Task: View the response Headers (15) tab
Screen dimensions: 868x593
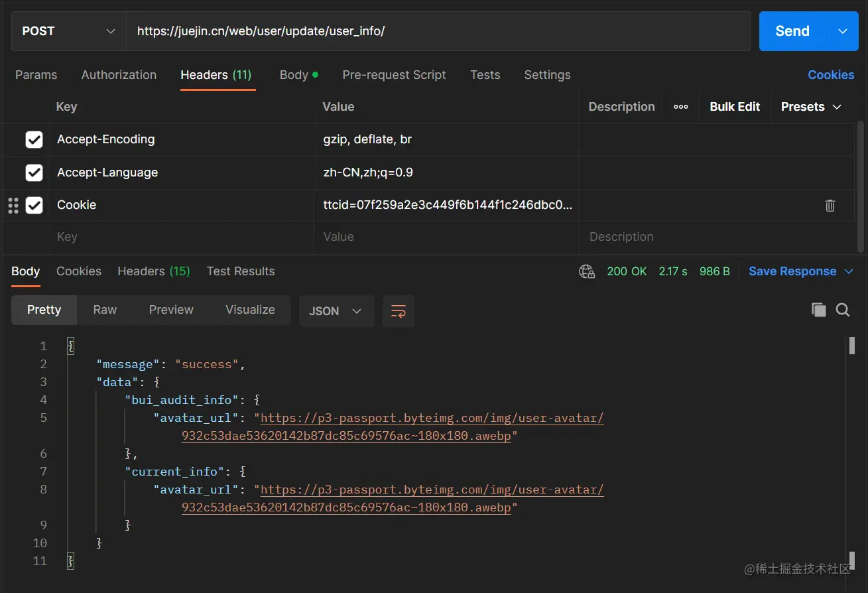Action: 154,271
